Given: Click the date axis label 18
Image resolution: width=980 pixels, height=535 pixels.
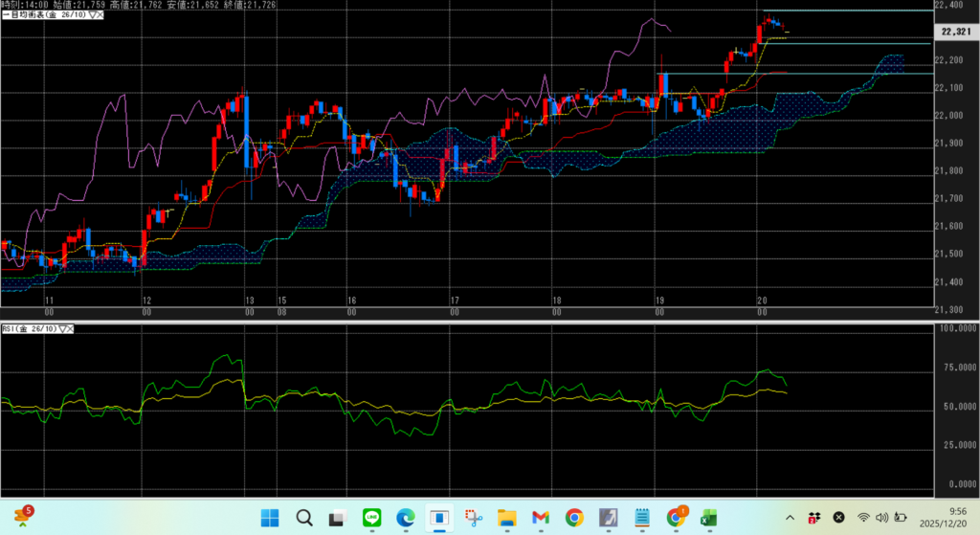Looking at the screenshot, I should [556, 301].
